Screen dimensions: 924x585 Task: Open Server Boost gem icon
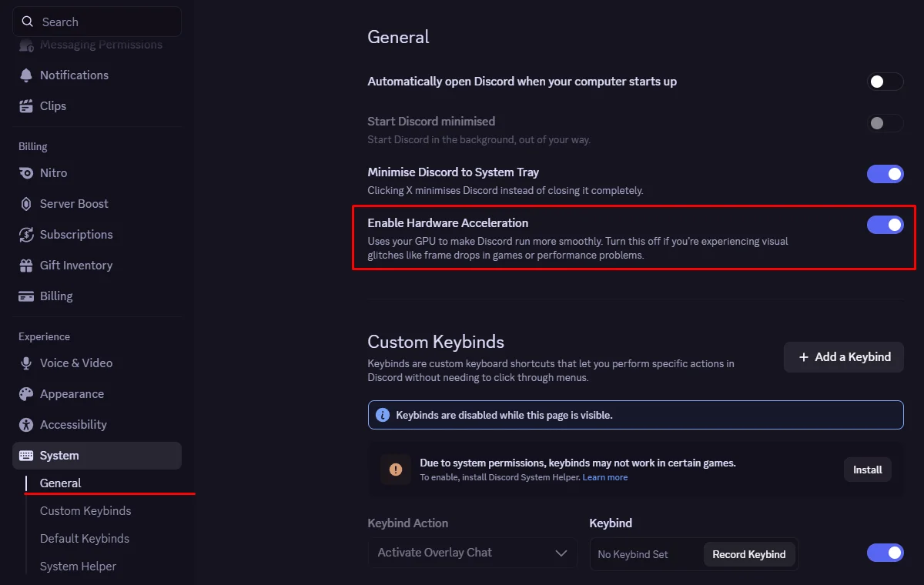point(27,203)
